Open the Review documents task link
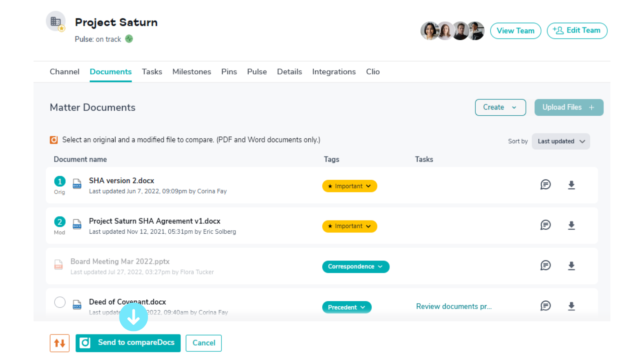Image resolution: width=644 pixels, height=362 pixels. point(453,306)
